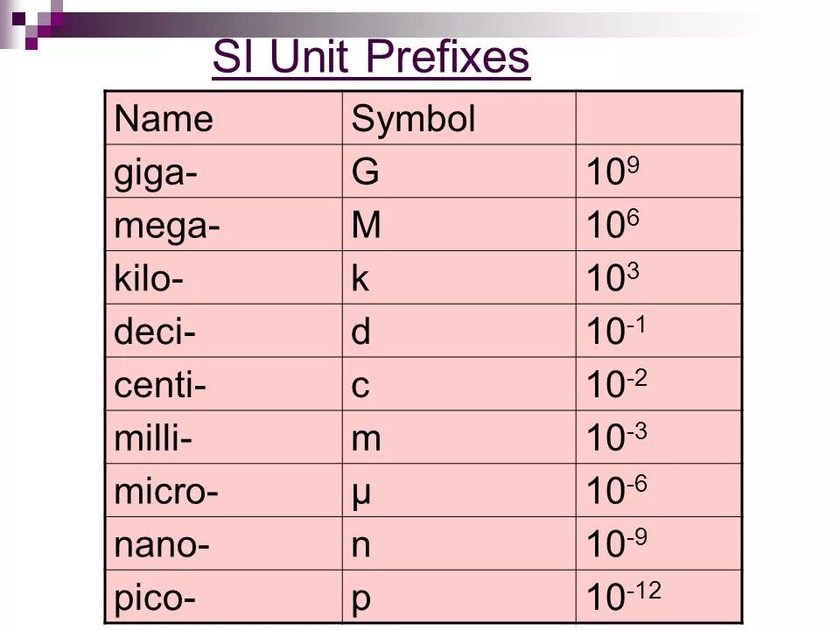Select the centi- prefix cell
840x630 pixels.
[223, 384]
